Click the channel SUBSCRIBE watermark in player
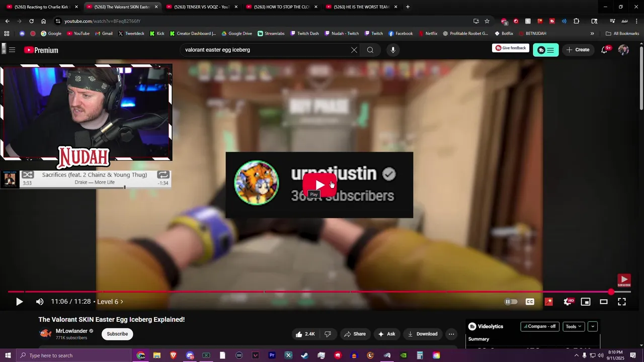Viewport: 644px width, 362px height. tap(624, 281)
